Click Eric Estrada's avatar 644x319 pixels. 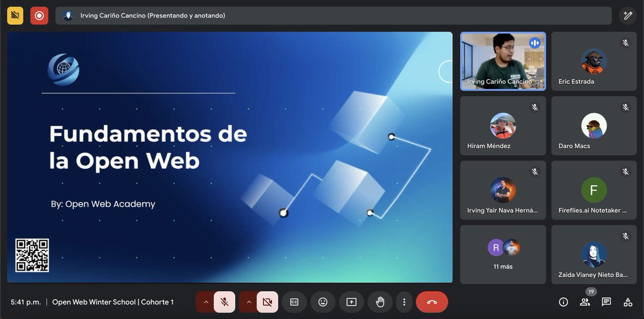(594, 61)
